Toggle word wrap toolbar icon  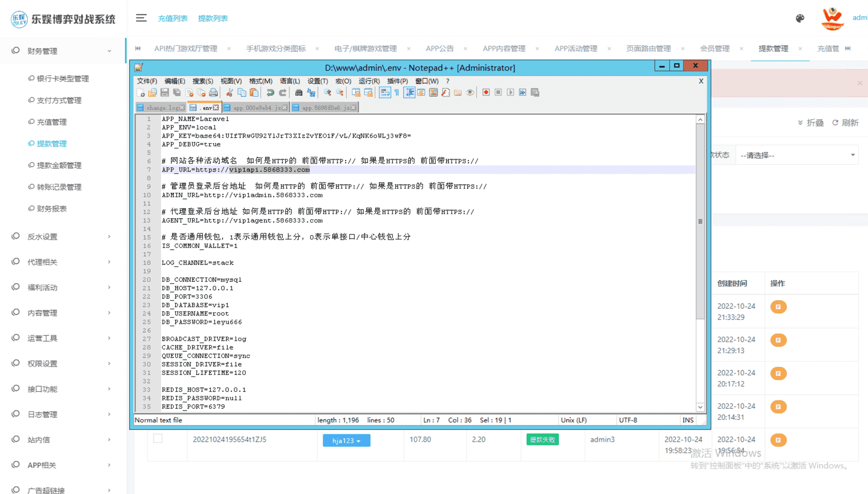click(x=385, y=93)
